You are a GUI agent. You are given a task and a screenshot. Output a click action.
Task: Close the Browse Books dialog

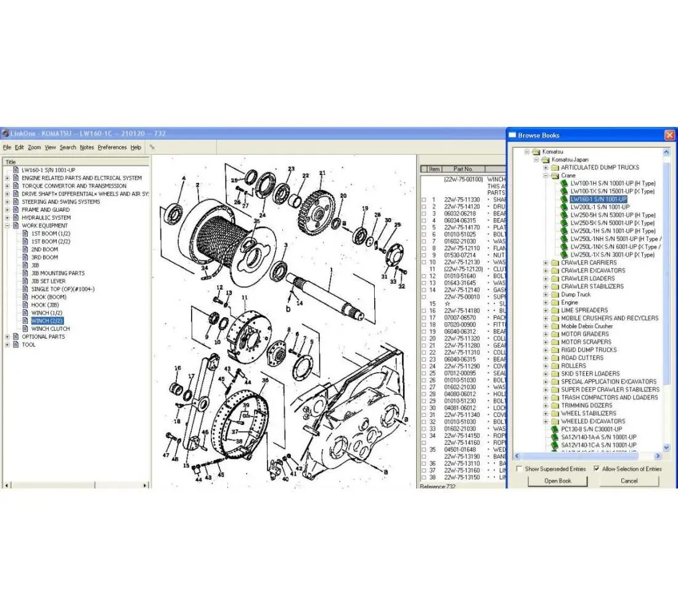[669, 136]
